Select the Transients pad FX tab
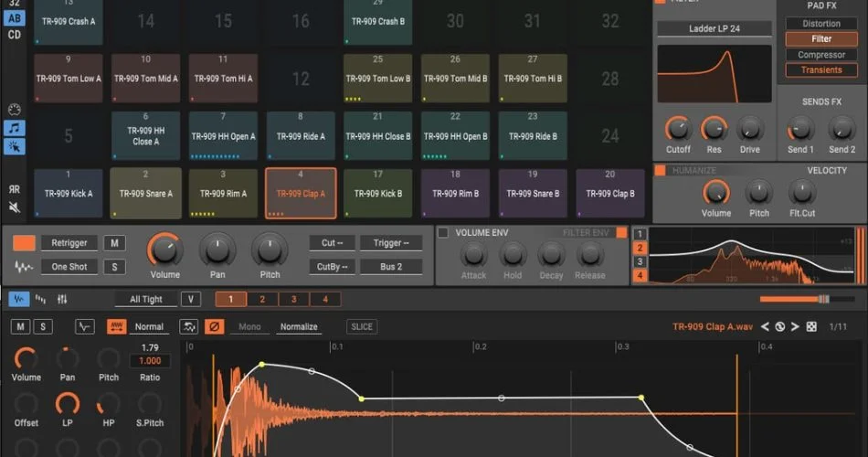 coord(821,70)
